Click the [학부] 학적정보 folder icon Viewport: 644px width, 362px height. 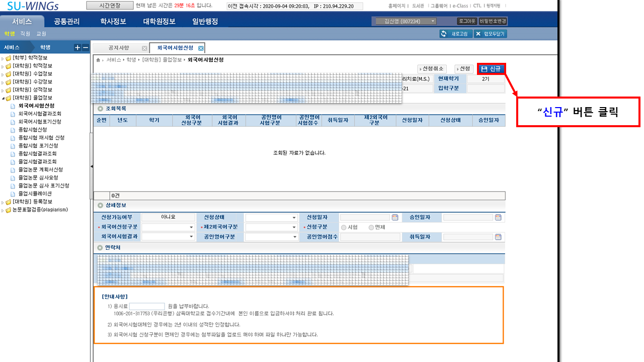click(8, 58)
